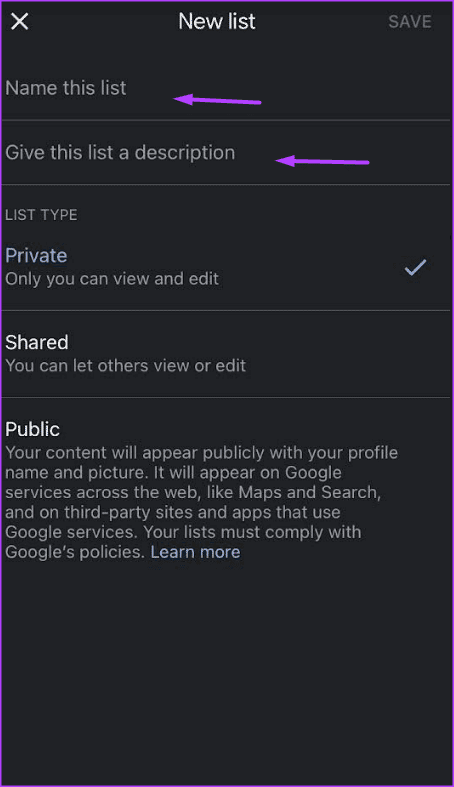Close the New list screen with X
Image resolution: width=454 pixels, height=787 pixels.
[x=20, y=22]
